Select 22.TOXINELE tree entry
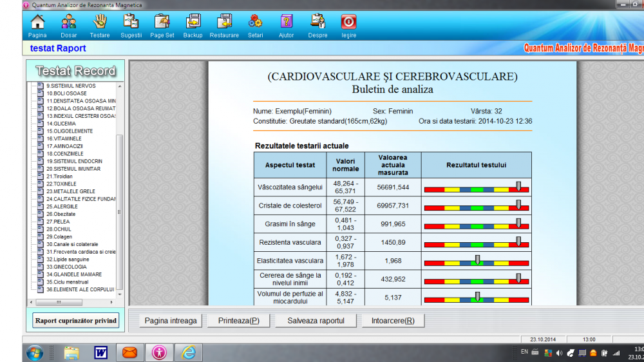Viewport: 644px width, 362px height. 61,184
